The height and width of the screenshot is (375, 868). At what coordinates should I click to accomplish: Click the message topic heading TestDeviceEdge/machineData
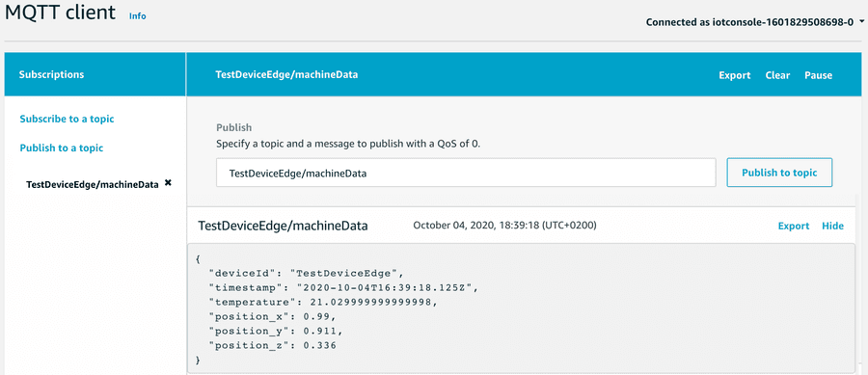tap(283, 226)
